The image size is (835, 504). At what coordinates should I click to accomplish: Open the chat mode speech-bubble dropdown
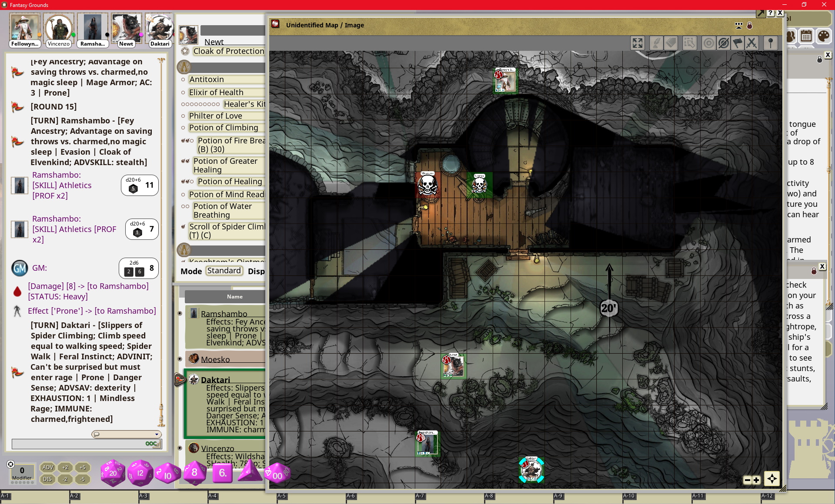coord(127,434)
